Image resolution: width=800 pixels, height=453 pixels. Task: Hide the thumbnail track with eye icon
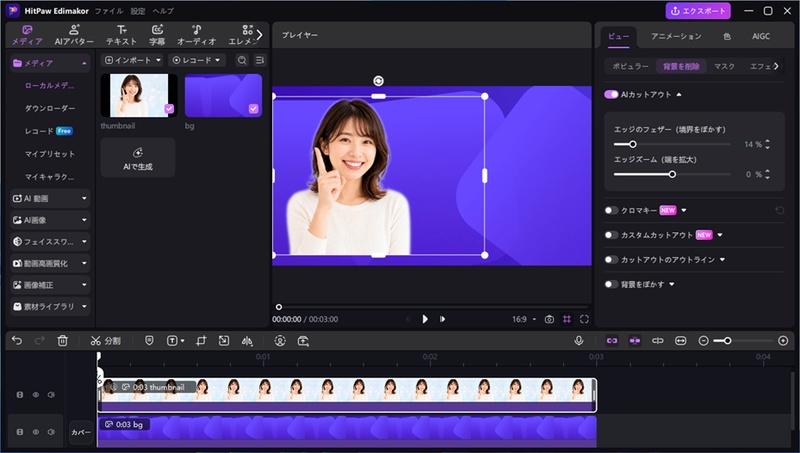tap(36, 395)
